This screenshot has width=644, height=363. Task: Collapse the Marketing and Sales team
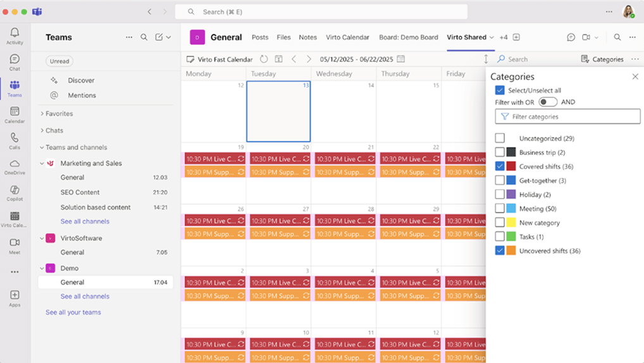point(42,163)
